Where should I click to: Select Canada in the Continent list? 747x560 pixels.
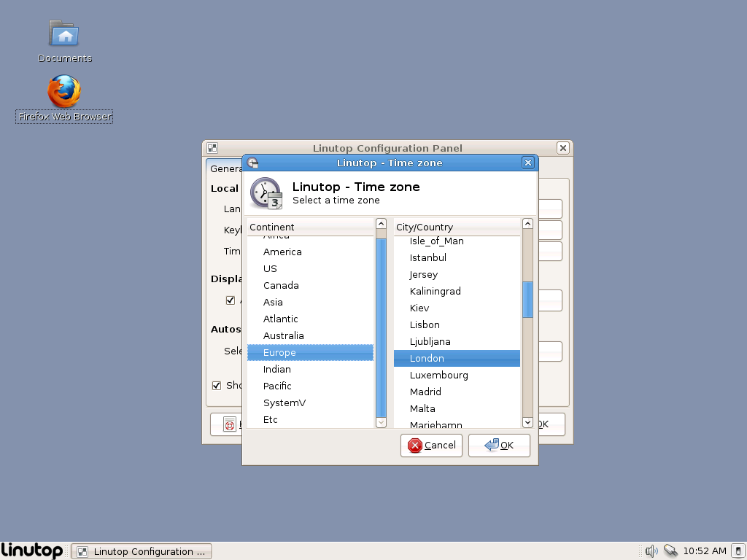pos(310,285)
